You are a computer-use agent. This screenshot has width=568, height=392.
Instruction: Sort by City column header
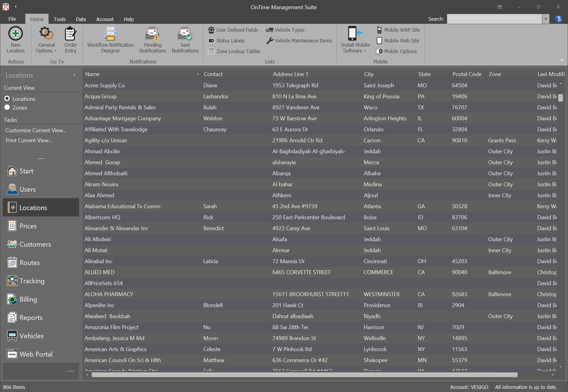(x=389, y=74)
